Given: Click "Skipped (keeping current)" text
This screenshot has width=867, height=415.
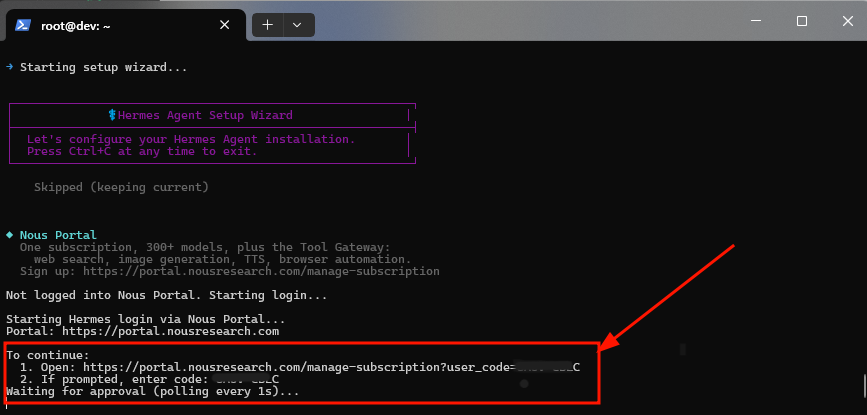Looking at the screenshot, I should [121, 187].
